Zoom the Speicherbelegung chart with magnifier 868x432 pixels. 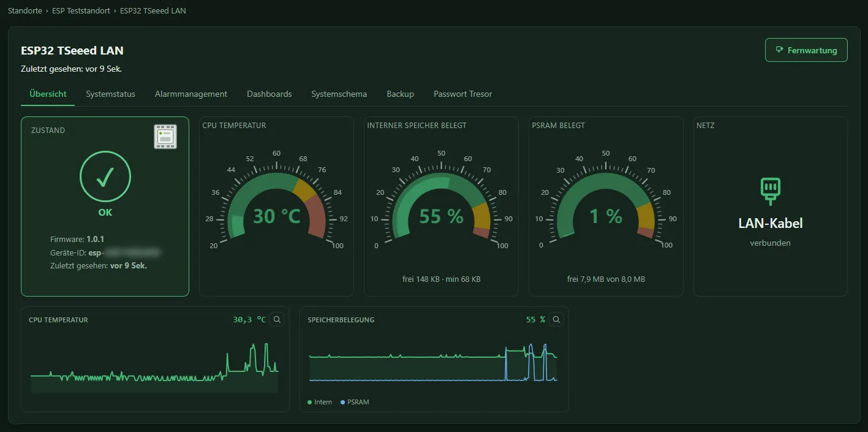556,319
